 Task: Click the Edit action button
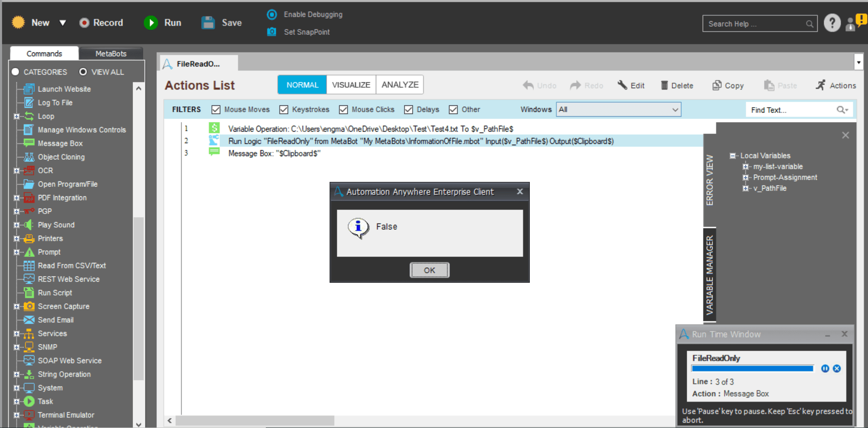(x=631, y=85)
